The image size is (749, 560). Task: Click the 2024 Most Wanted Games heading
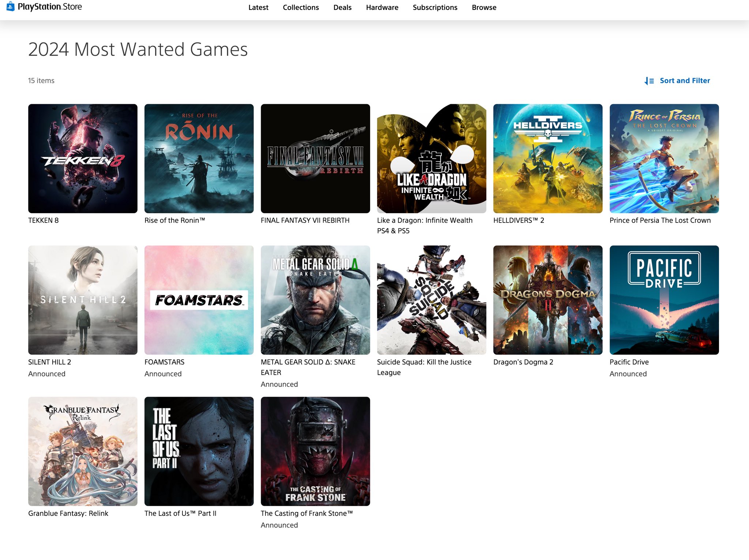coord(138,49)
